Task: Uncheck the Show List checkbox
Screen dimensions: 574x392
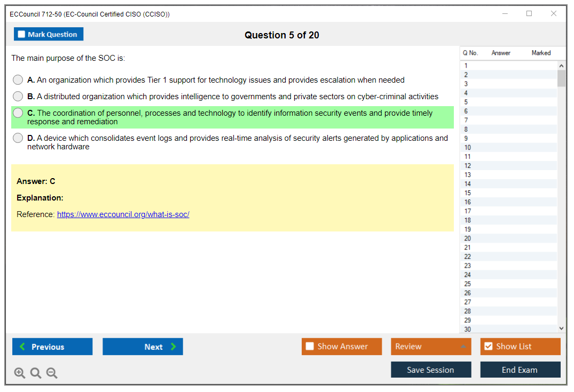Action: pyautogui.click(x=488, y=347)
